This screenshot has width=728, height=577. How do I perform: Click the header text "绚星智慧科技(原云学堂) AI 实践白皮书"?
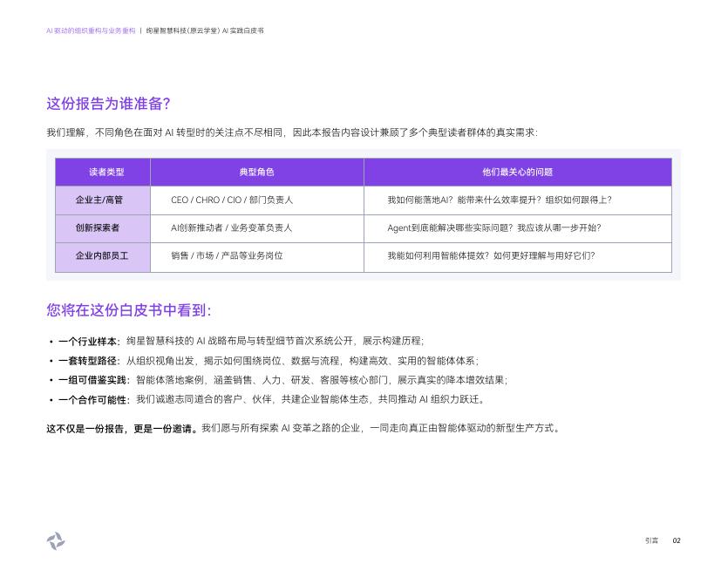(205, 31)
